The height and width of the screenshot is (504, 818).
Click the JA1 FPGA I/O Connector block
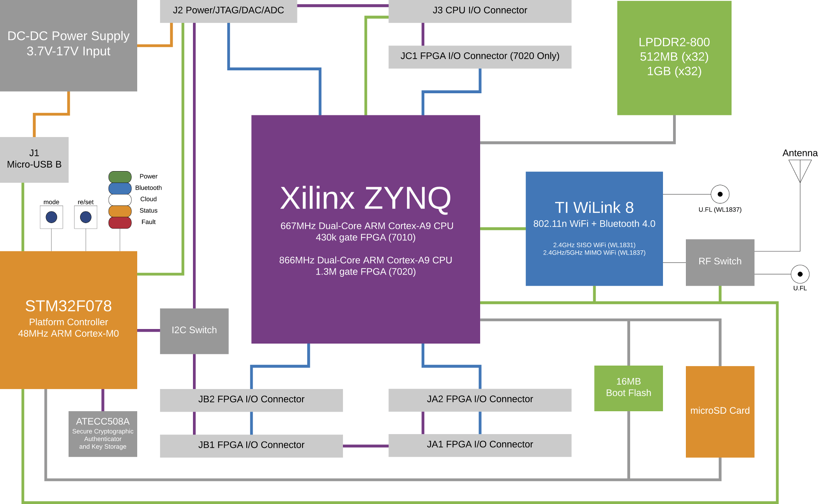480,445
